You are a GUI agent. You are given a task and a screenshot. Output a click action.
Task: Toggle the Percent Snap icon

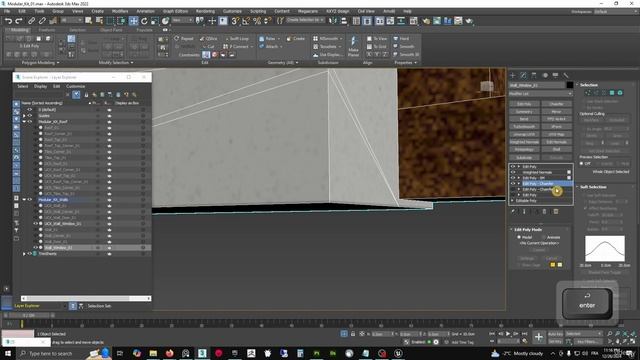click(x=257, y=21)
